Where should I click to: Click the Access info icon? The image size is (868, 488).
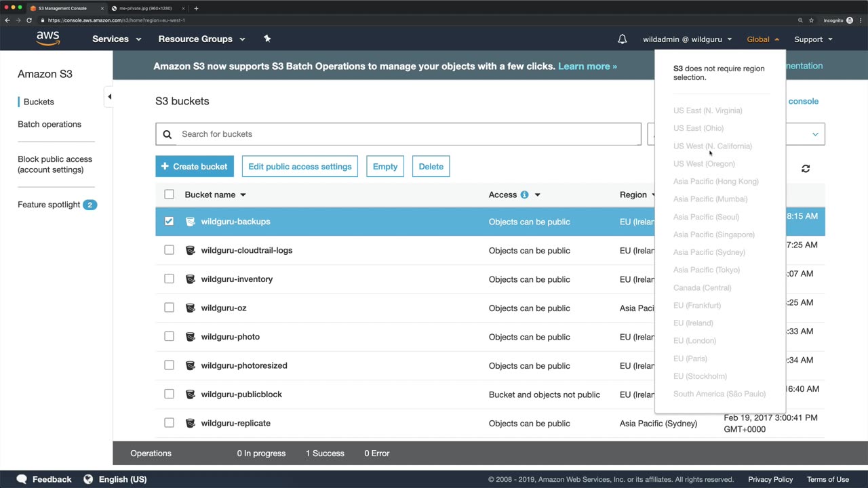[x=524, y=195]
